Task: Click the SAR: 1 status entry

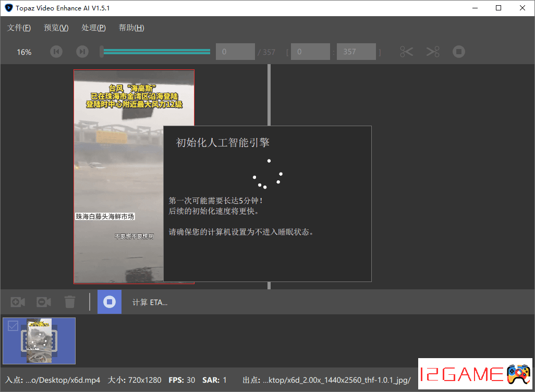Action: [214, 380]
